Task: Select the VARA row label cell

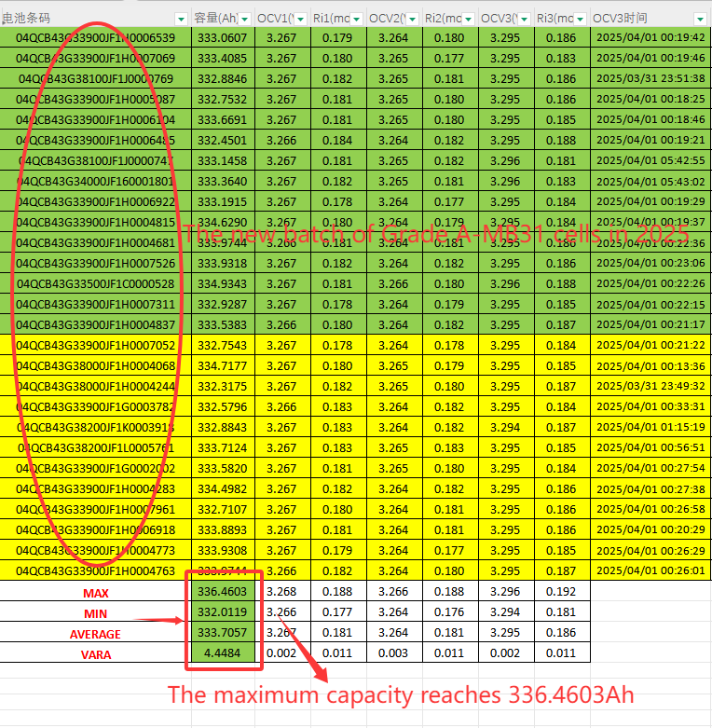Action: [95, 654]
